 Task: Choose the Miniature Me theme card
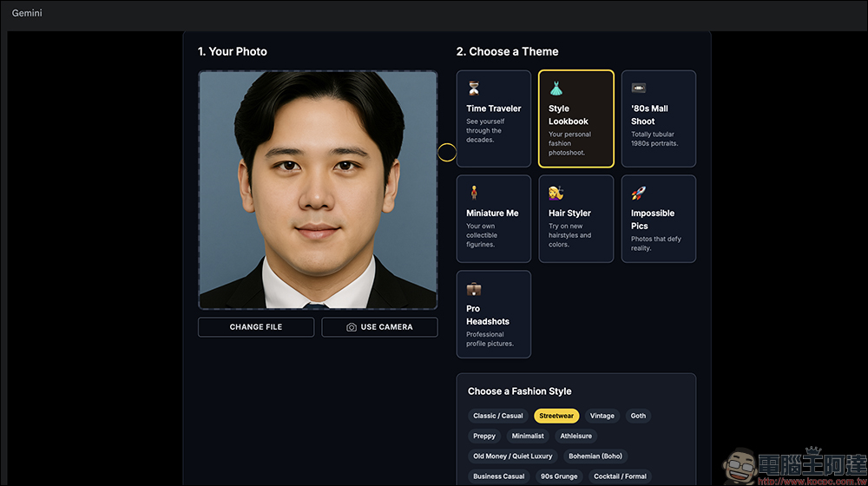(x=494, y=219)
